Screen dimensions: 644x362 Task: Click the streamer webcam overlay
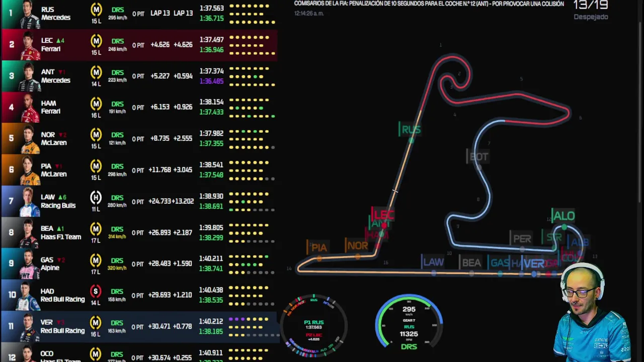(592, 312)
